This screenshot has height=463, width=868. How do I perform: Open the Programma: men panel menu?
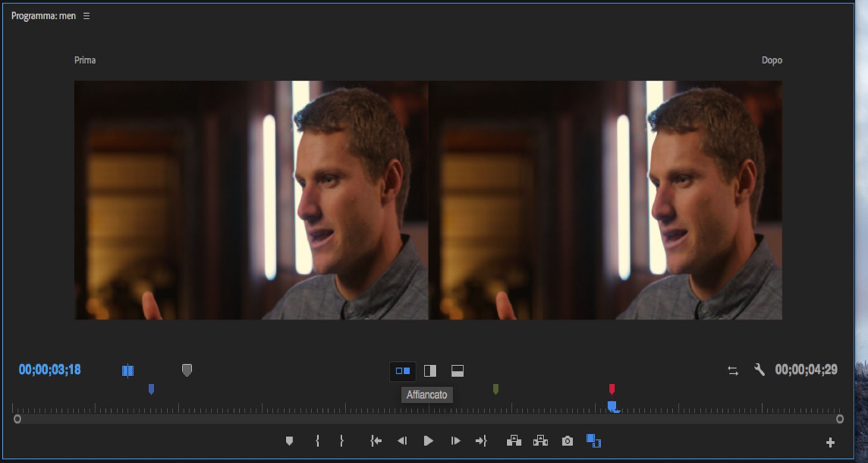tap(86, 16)
